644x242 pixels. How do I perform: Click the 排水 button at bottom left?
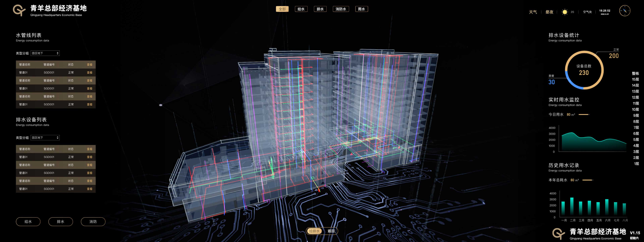tap(61, 221)
